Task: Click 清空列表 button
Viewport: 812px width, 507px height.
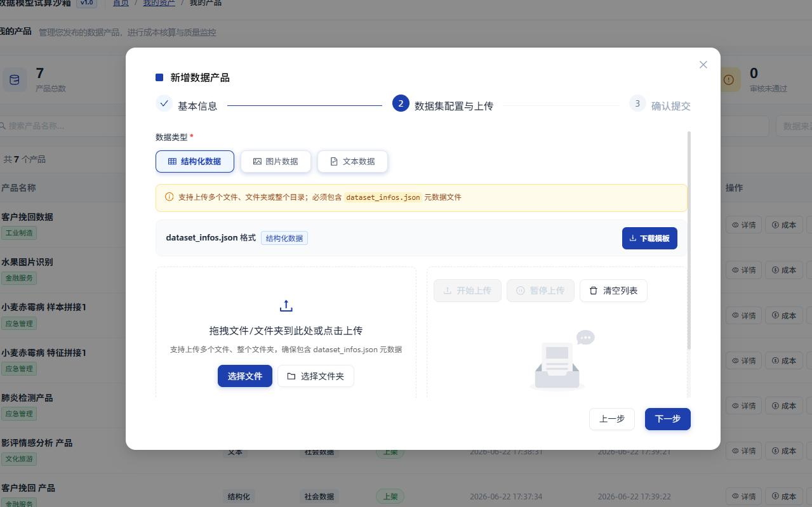Action: click(x=613, y=291)
